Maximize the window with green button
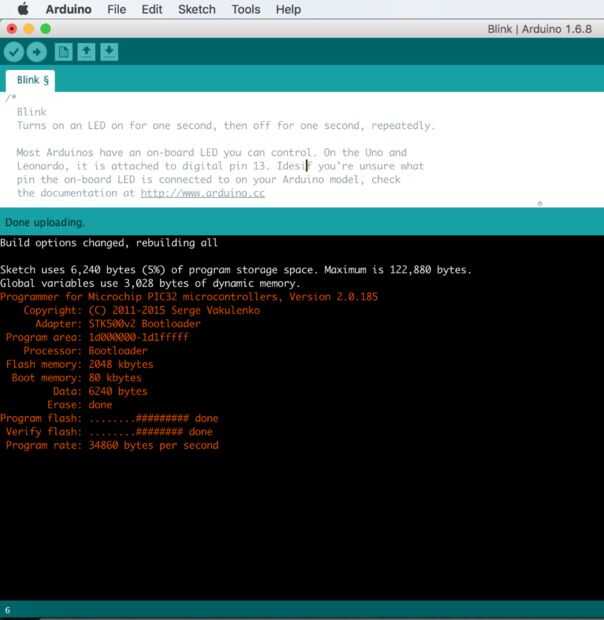 tap(45, 29)
